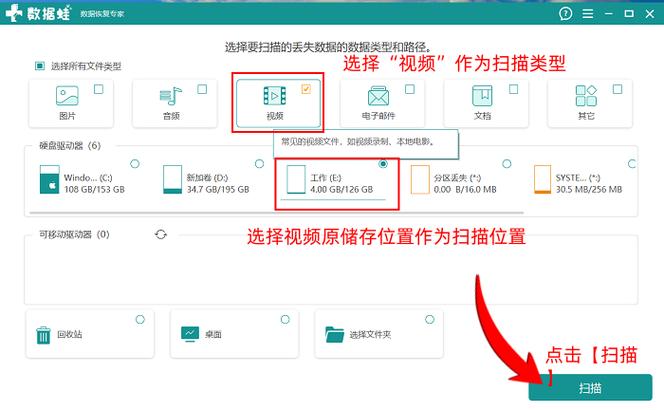Select the 文档 document type icon
The width and height of the screenshot is (664, 410).
[x=482, y=96]
